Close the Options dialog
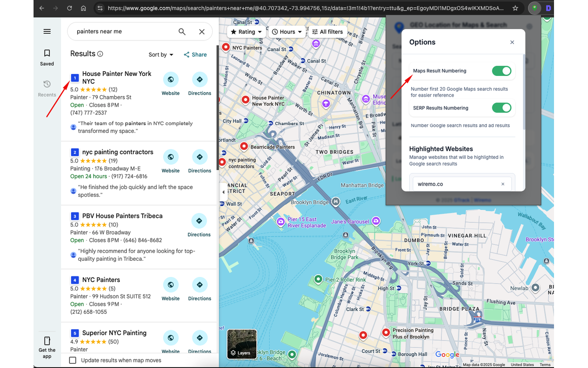The width and height of the screenshot is (588, 368). (512, 42)
